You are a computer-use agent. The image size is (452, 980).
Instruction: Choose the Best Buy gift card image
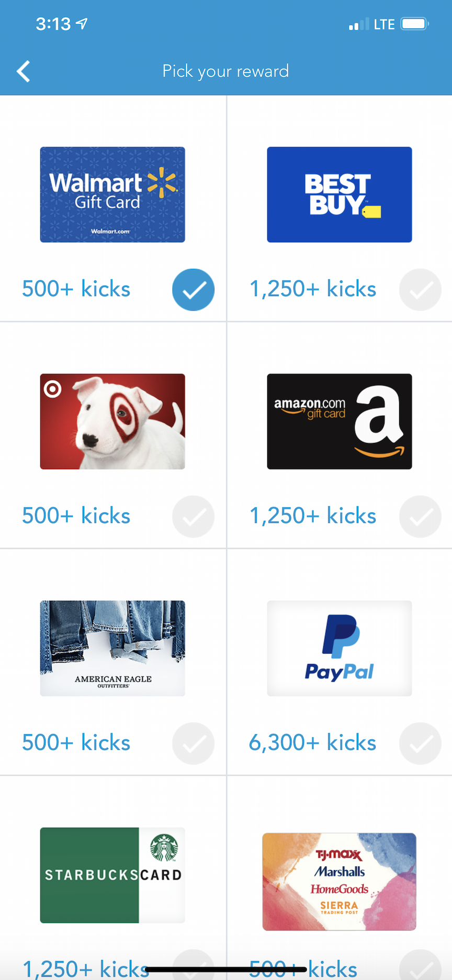[340, 195]
